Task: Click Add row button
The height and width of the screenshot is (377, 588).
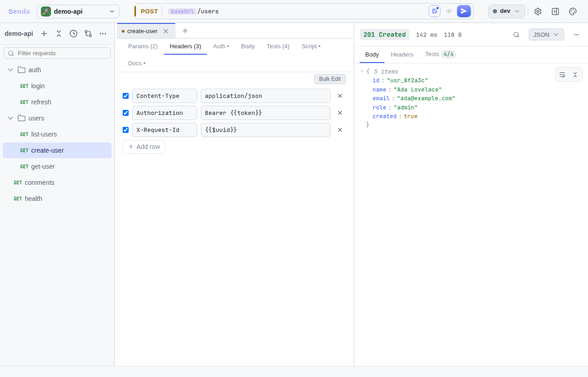Action: click(144, 147)
